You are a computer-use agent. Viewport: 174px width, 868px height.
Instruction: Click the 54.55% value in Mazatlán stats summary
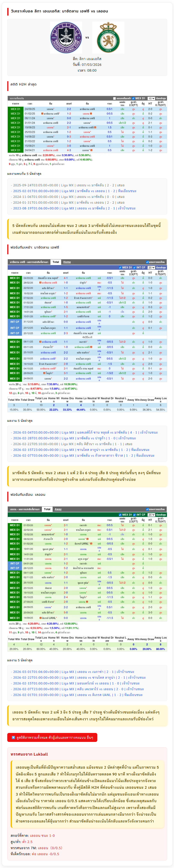tap(161, 410)
